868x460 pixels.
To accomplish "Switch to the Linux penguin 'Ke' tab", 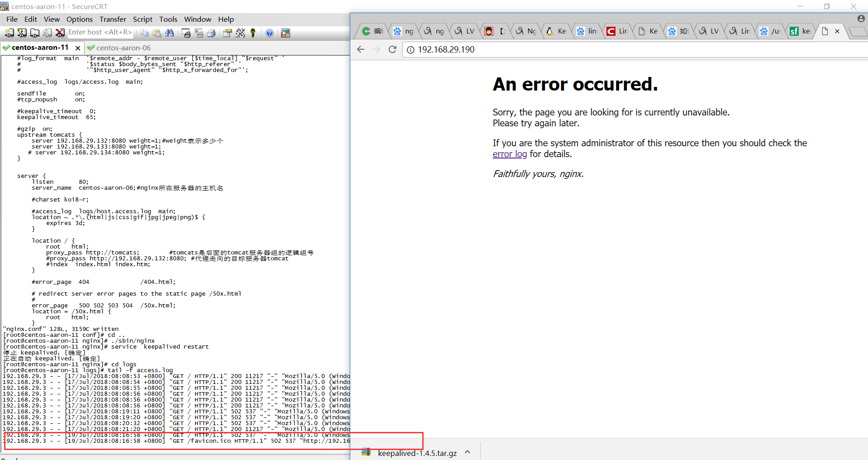I will pyautogui.click(x=556, y=31).
